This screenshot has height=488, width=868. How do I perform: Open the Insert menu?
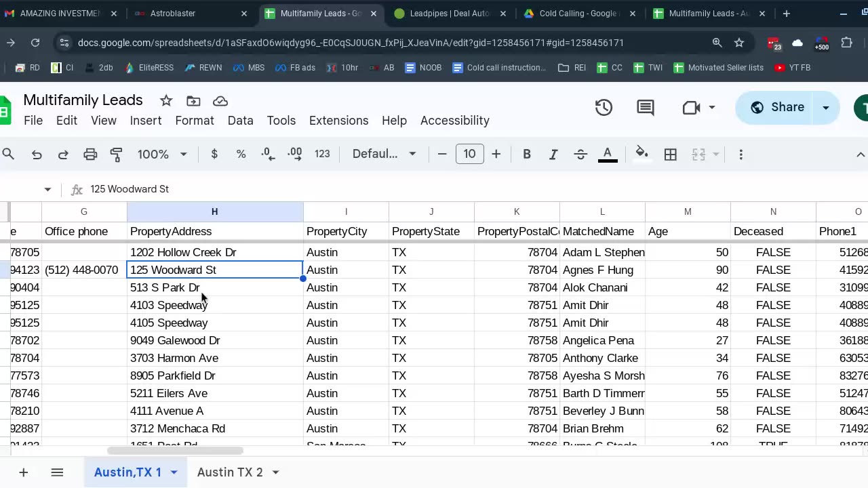coord(146,121)
